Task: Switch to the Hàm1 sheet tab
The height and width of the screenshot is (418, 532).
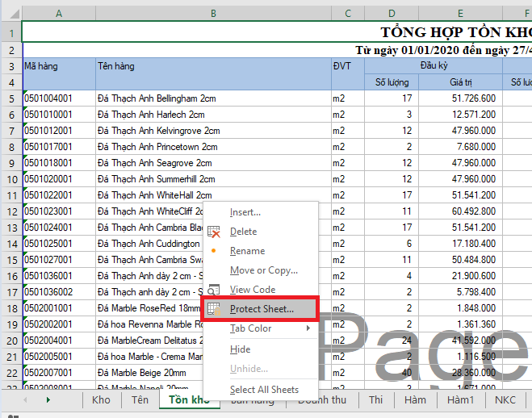Action: pos(461,399)
